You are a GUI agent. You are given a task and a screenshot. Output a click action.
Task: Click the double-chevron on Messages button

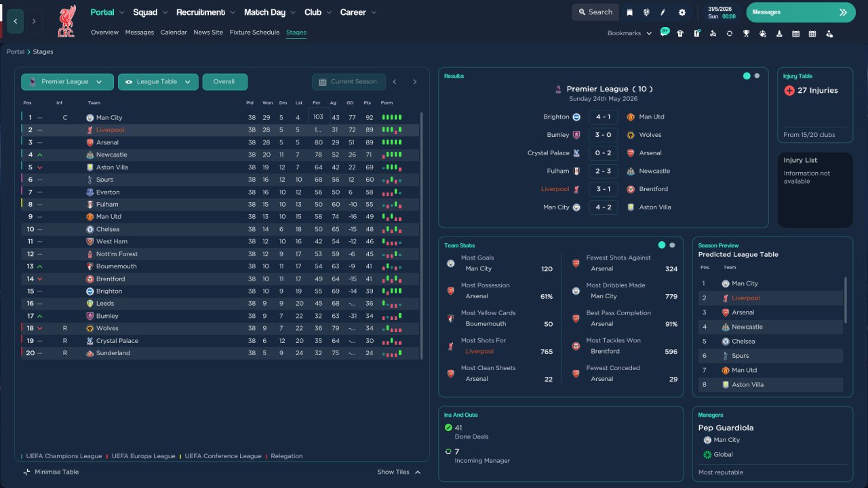[x=843, y=12]
